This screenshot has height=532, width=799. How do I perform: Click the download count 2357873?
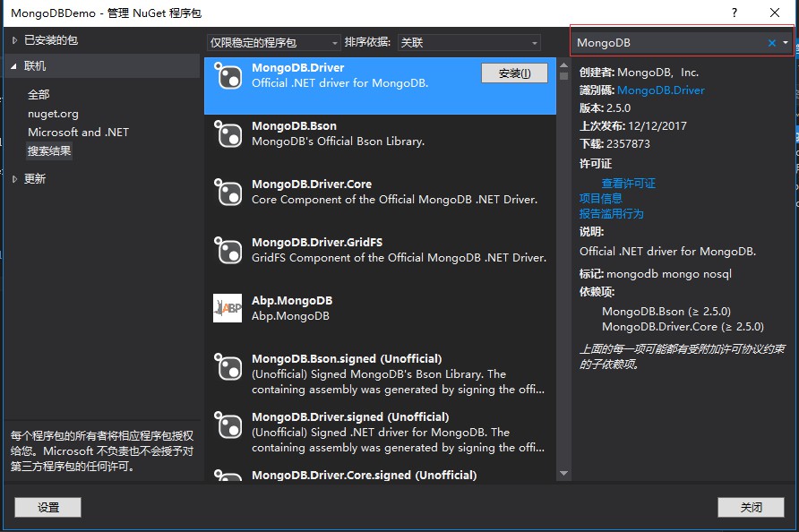point(628,143)
